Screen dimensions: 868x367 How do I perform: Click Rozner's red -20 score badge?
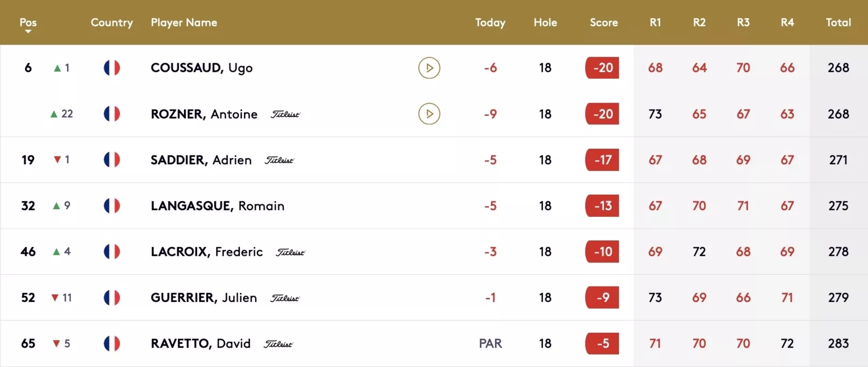point(602,114)
